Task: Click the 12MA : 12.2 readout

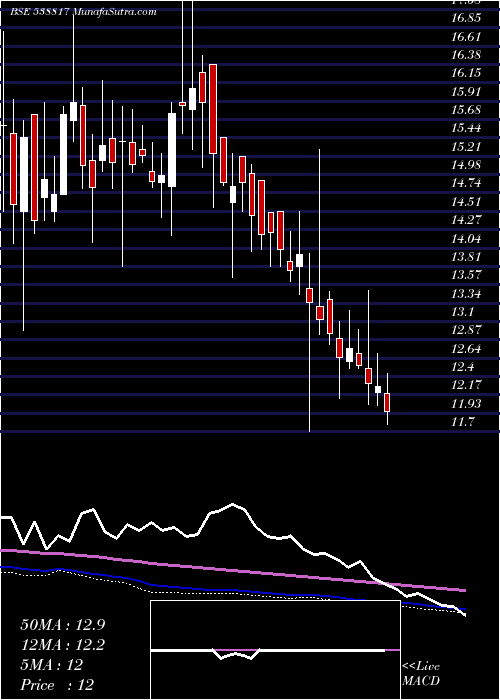Action: [62, 645]
